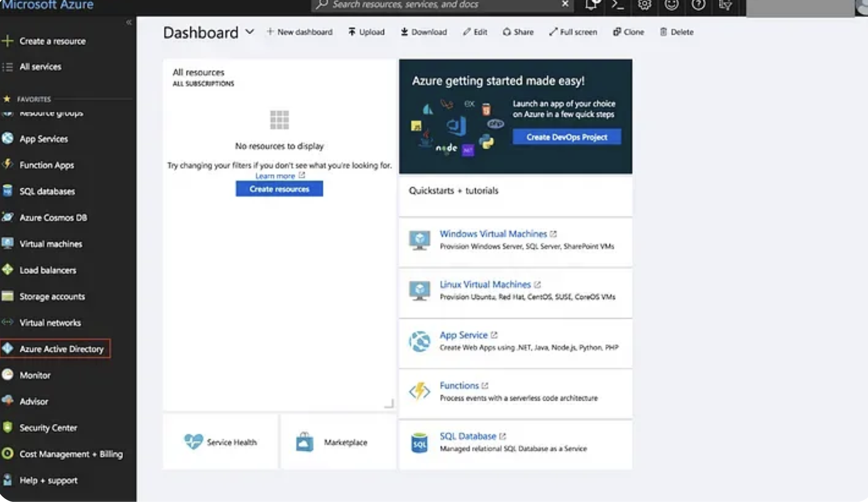Click the Security Center shield icon
This screenshot has height=502, width=868.
[x=8, y=427]
